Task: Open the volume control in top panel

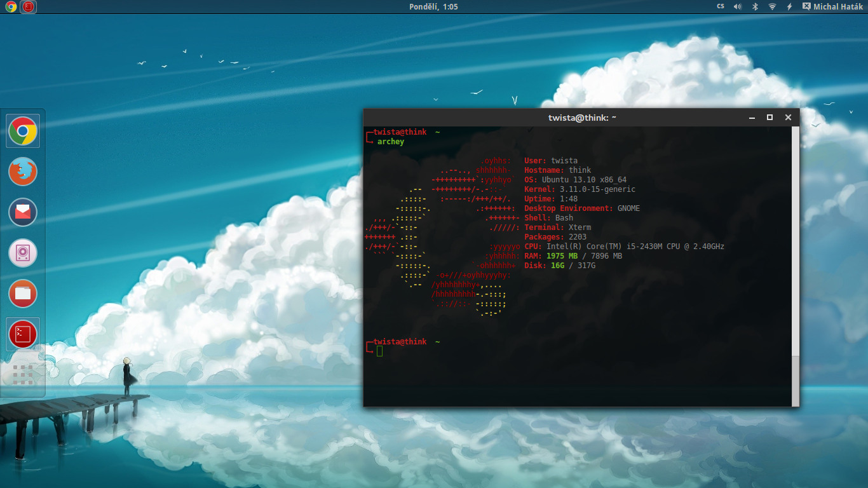Action: (x=738, y=6)
